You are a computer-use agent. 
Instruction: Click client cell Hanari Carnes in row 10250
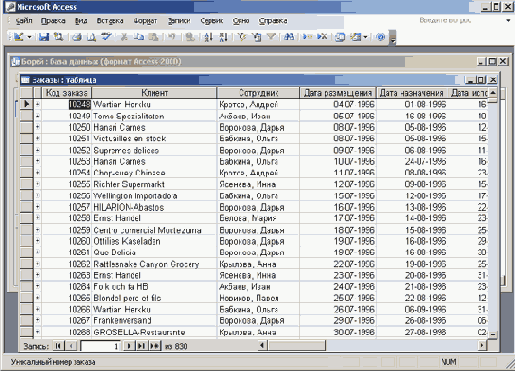[x=154, y=127]
